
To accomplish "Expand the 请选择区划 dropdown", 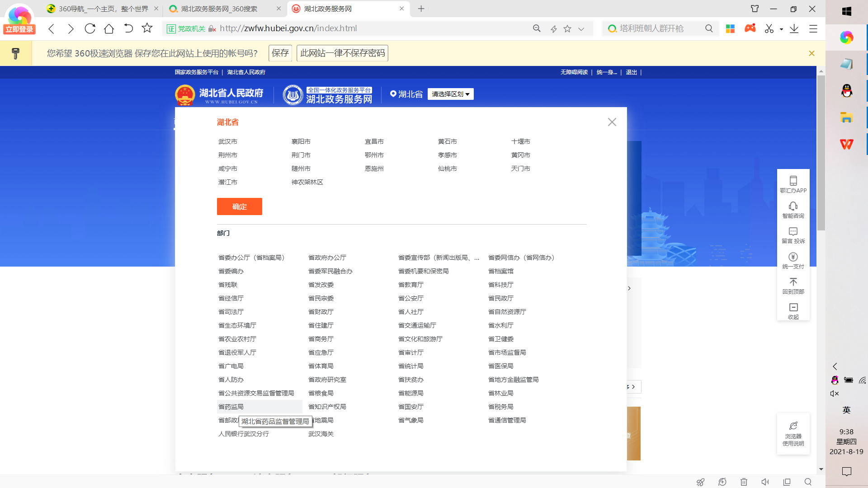I will coord(450,94).
